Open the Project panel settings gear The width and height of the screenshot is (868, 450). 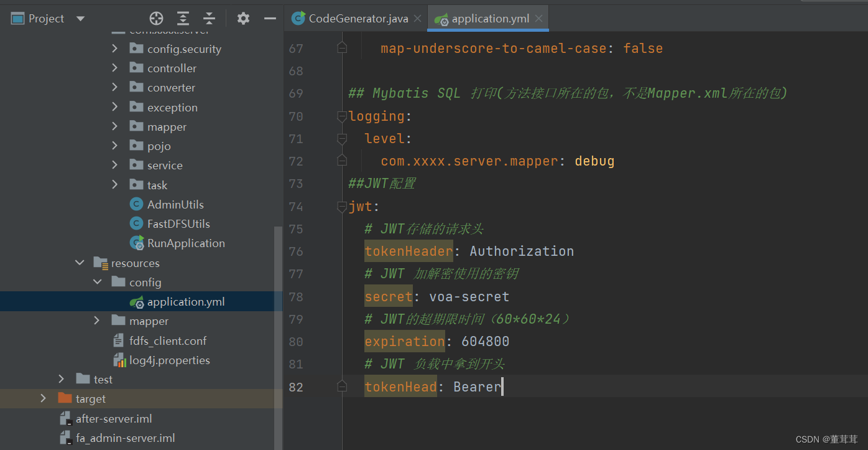tap(243, 19)
